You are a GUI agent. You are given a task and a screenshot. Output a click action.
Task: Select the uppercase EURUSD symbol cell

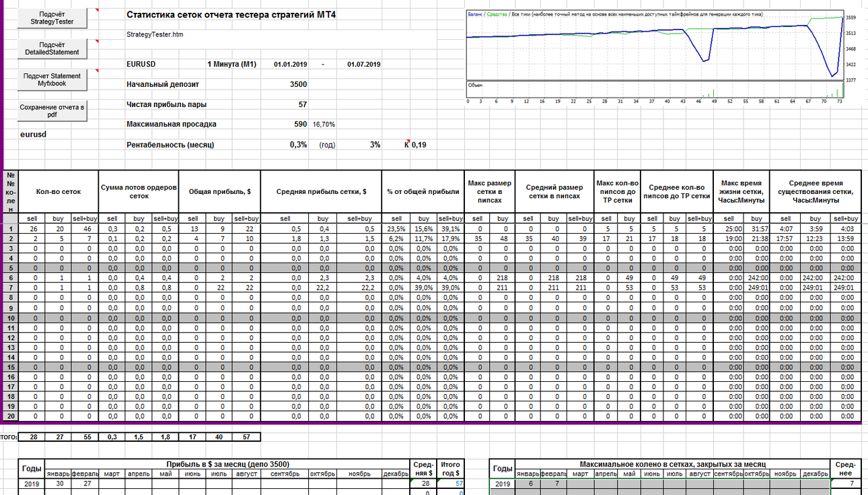point(141,64)
